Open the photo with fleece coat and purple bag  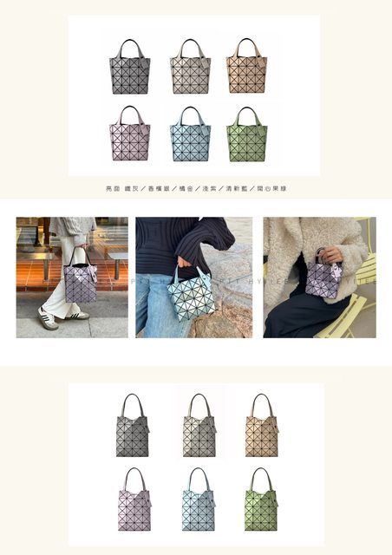click(319, 277)
